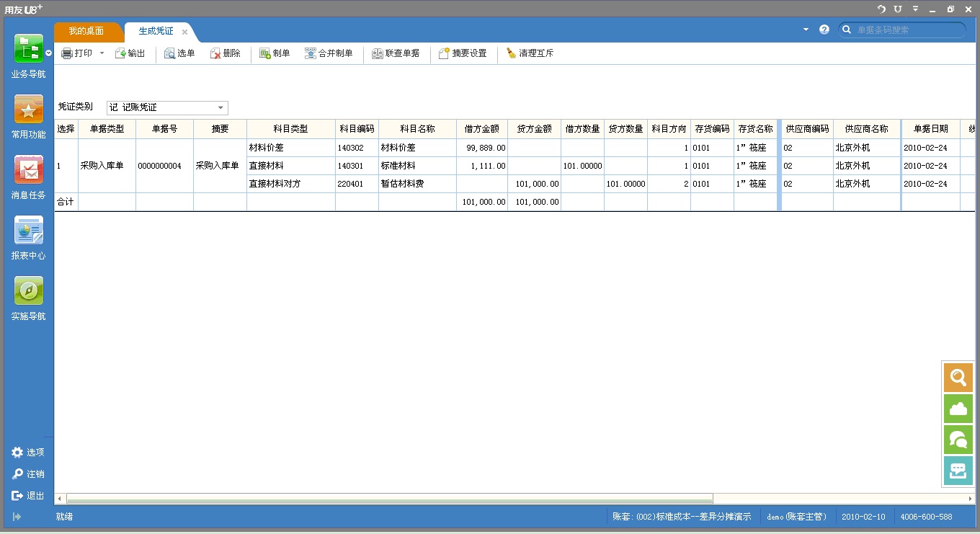Click the 合计 total row label
Viewport: 980px width, 534px height.
click(66, 202)
